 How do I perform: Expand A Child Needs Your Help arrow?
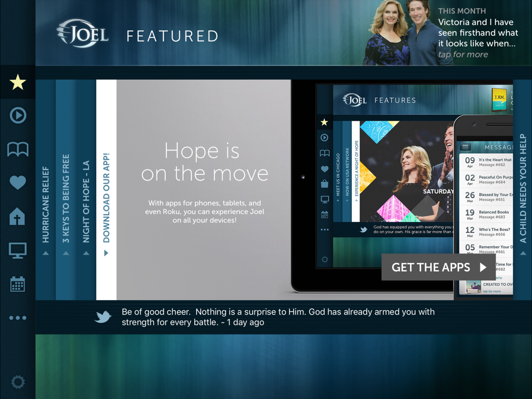pyautogui.click(x=523, y=253)
